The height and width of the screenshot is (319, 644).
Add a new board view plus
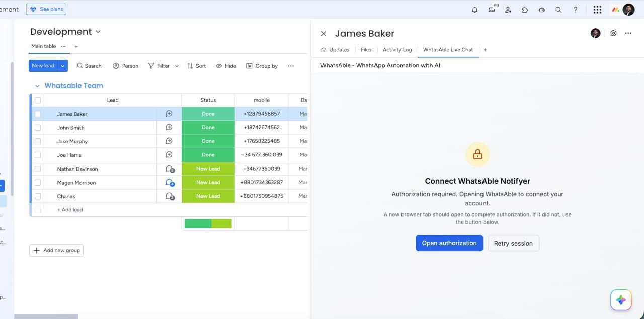(x=76, y=47)
